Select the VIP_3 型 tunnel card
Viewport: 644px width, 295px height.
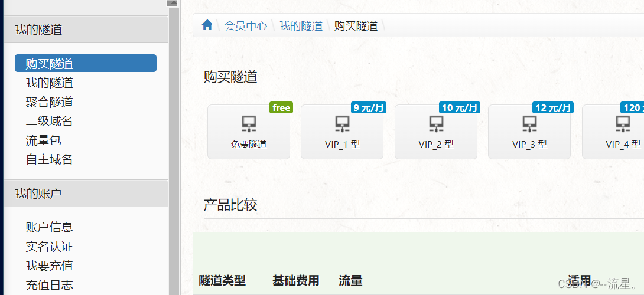(529, 132)
